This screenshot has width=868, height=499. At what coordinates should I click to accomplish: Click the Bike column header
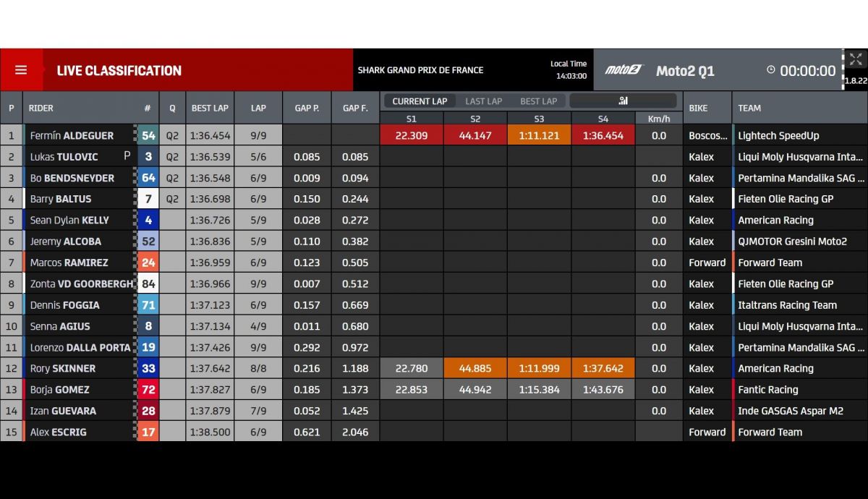698,108
